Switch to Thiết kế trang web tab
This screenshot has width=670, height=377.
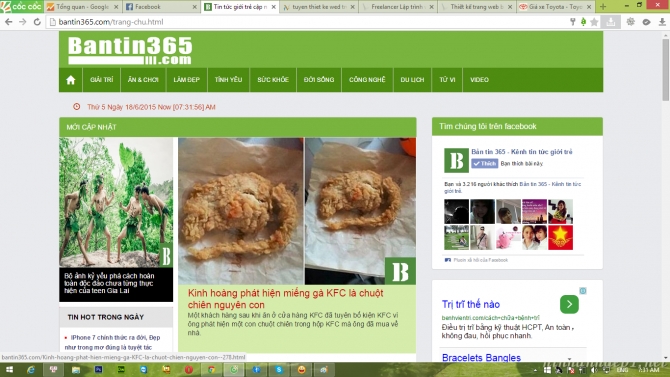[476, 7]
